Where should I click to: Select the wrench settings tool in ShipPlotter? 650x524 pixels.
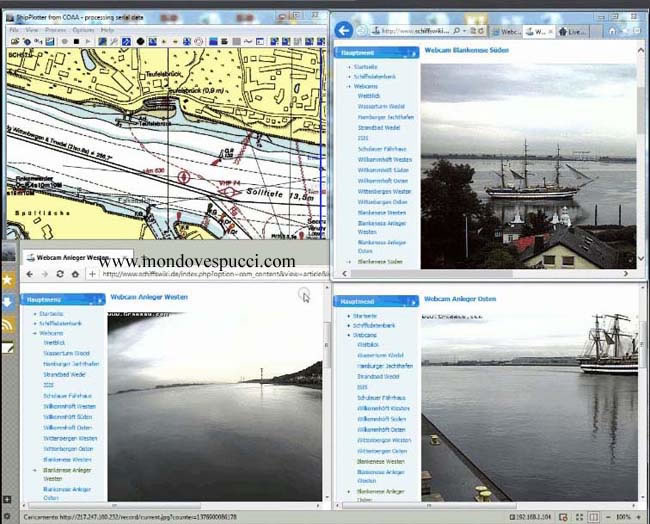tap(114, 41)
